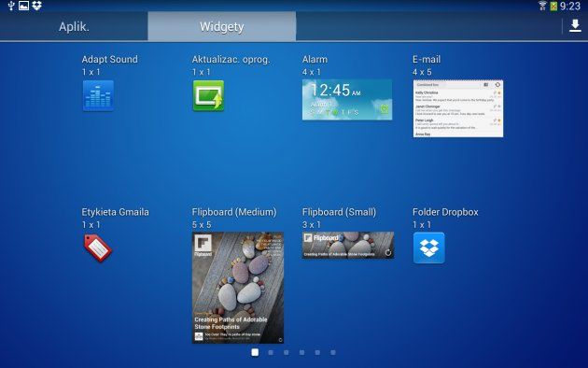Screen dimensions: 588x368
Task: Go to the fifth page indicator dot
Action: (x=317, y=352)
